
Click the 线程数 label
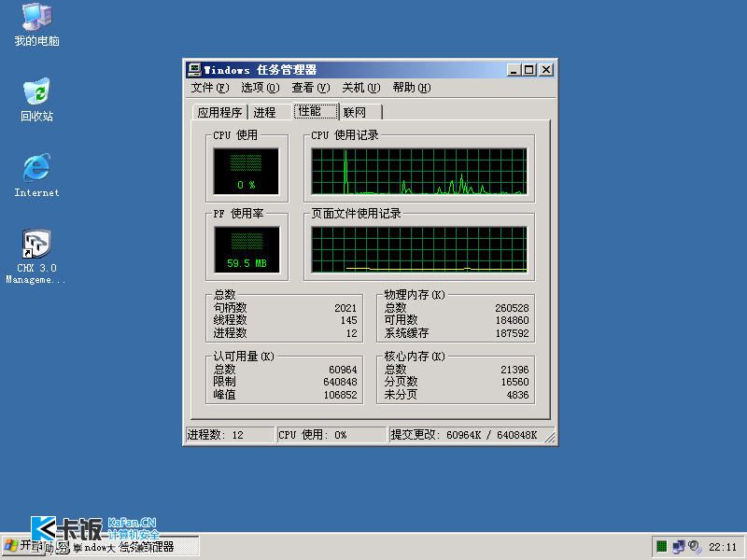tap(230, 320)
